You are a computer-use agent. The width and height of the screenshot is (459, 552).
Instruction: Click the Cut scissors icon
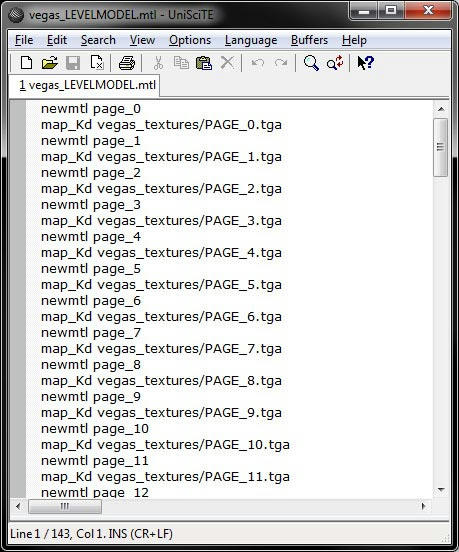(x=158, y=63)
